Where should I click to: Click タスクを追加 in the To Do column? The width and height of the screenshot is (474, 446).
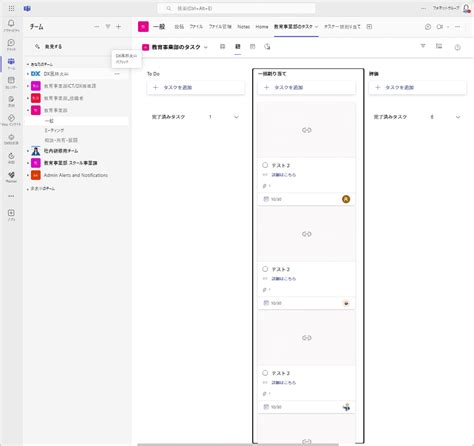click(x=196, y=88)
